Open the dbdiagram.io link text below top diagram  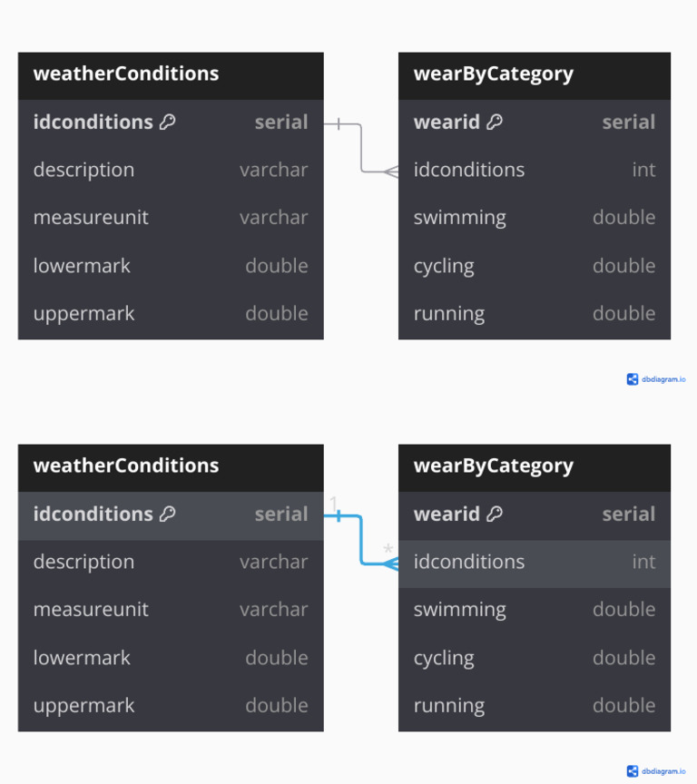click(x=663, y=379)
